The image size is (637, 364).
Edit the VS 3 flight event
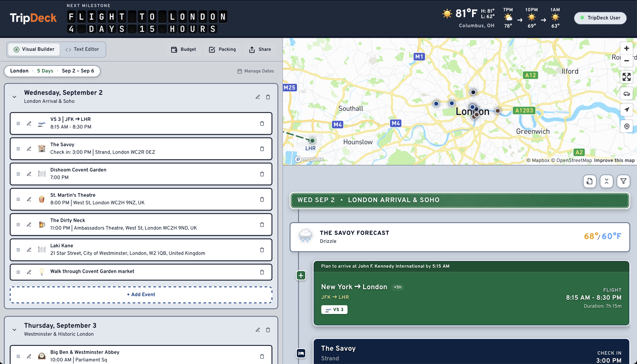point(29,123)
